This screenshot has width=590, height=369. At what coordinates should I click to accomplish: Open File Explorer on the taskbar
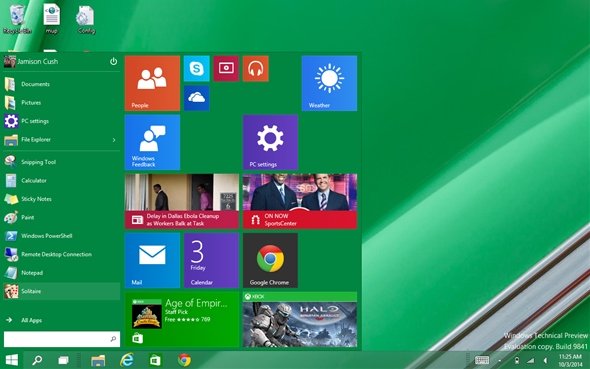tap(98, 360)
